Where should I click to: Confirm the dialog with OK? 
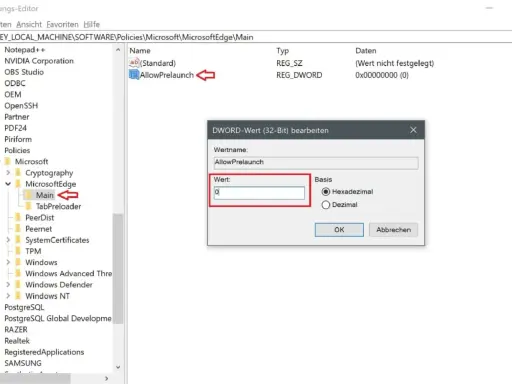(339, 230)
